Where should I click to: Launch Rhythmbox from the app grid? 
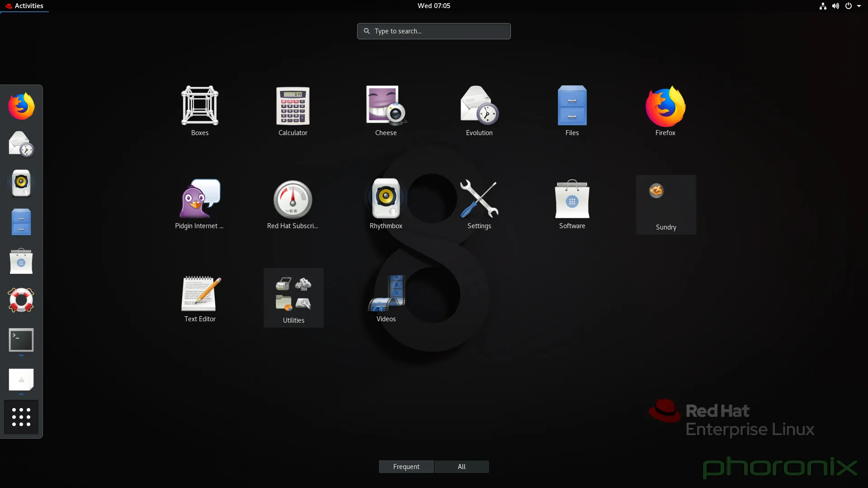pyautogui.click(x=386, y=204)
